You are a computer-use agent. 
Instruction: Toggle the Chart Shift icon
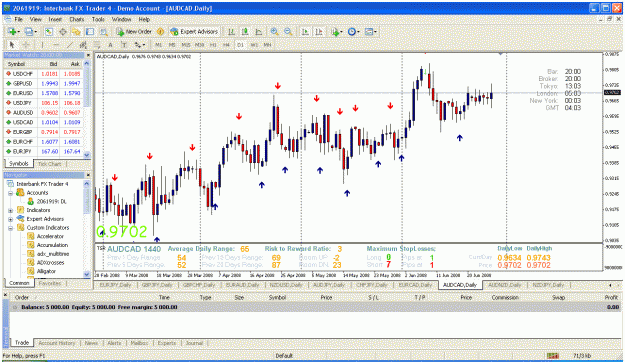(318, 31)
